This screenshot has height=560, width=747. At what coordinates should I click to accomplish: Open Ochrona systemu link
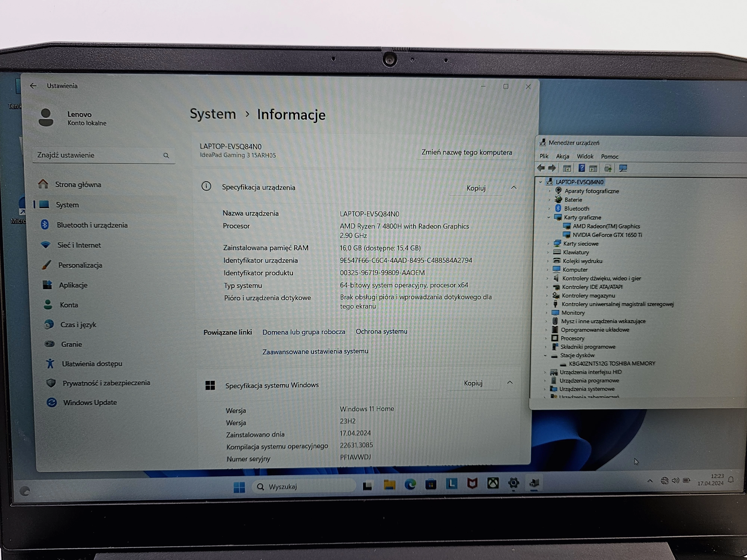382,332
